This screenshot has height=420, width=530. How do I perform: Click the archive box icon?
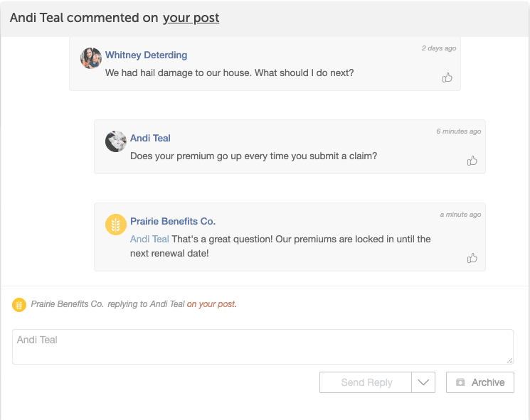pyautogui.click(x=460, y=382)
